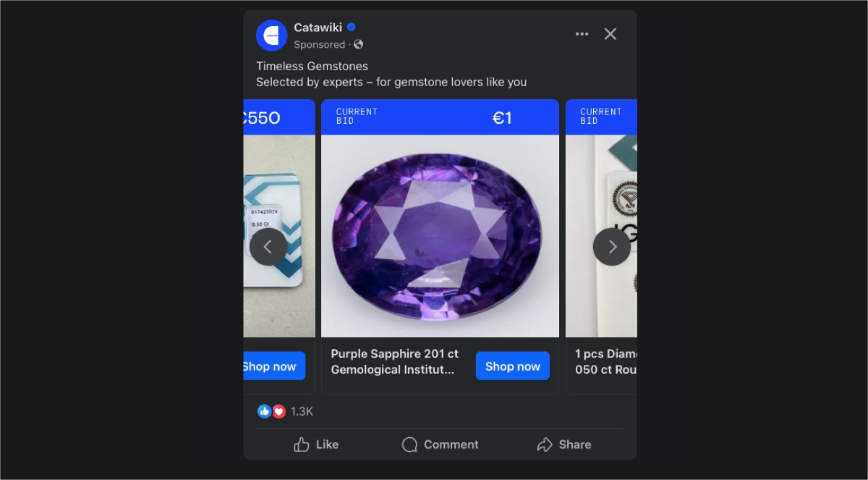This screenshot has width=868, height=480.
Task: Toggle Like on the sponsored post
Action: pos(316,444)
